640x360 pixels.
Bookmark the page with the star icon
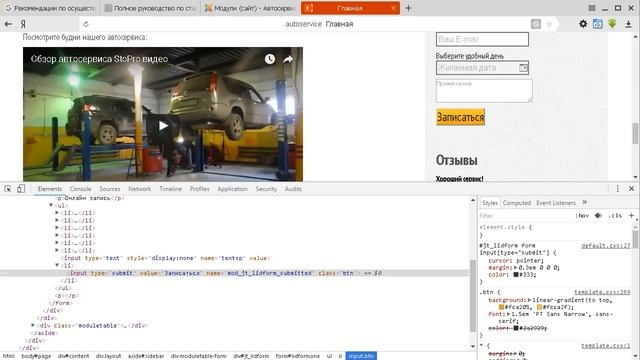pyautogui.click(x=549, y=24)
